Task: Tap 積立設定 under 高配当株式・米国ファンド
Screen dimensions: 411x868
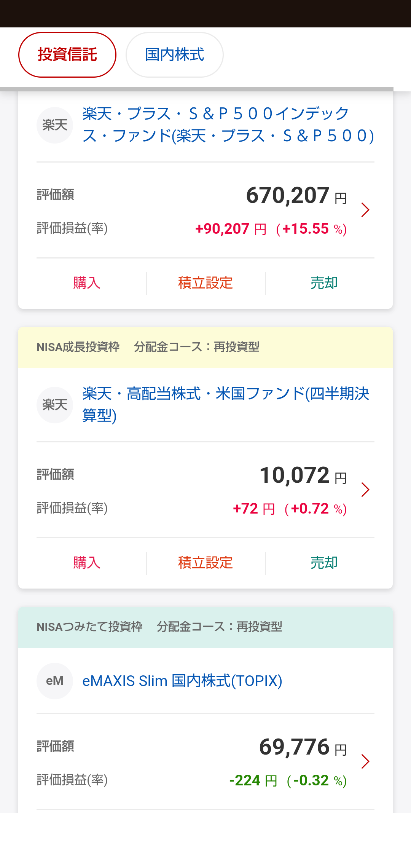Action: pos(205,563)
